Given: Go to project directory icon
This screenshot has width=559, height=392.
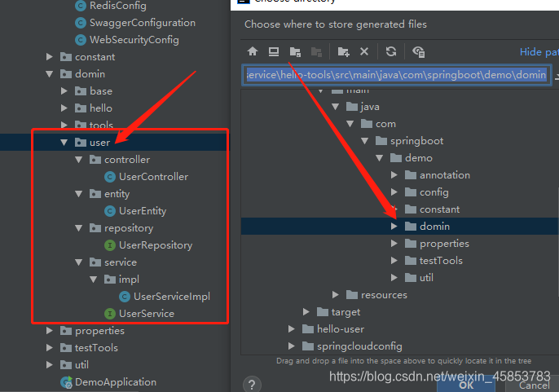Looking at the screenshot, I should (x=295, y=52).
